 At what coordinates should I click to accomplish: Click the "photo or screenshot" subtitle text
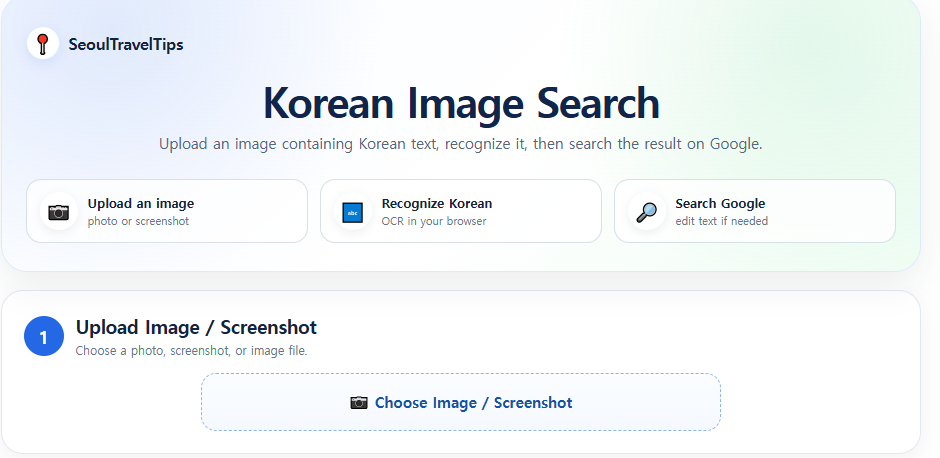[x=138, y=221]
